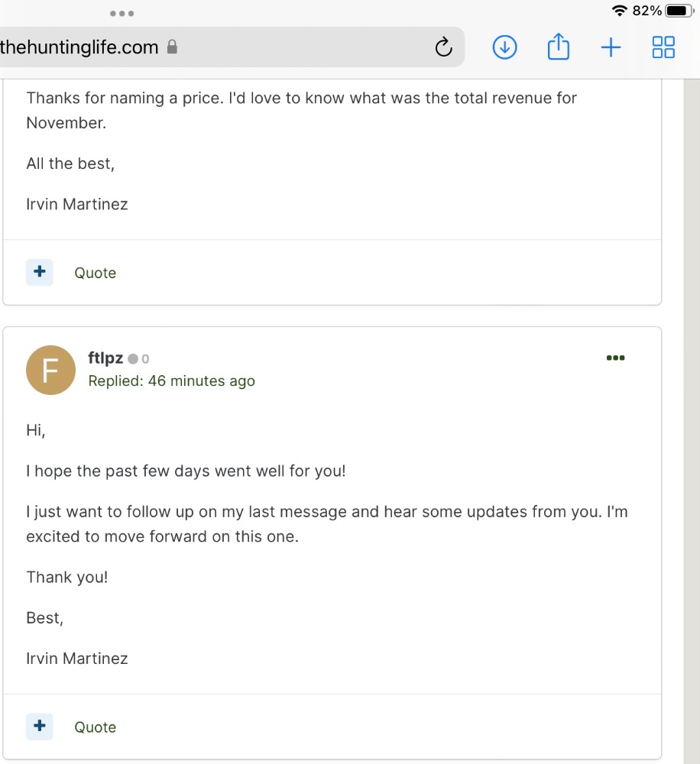Tap the lock icon beside the URL
The image size is (700, 764).
172,47
